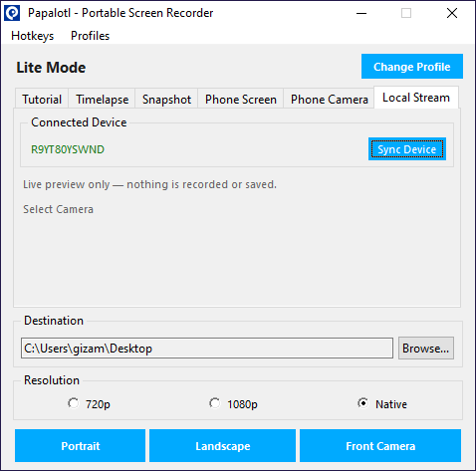This screenshot has width=476, height=471.
Task: Go to the Phone Screen tab
Action: point(241,100)
